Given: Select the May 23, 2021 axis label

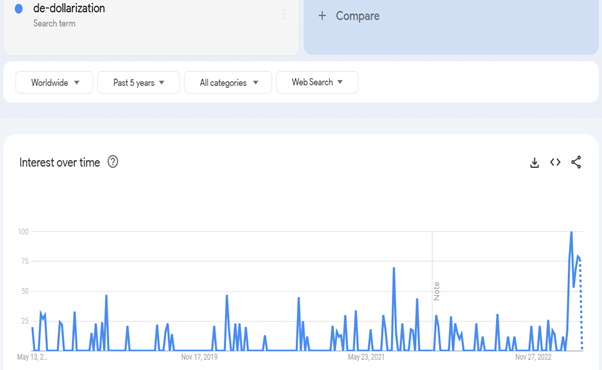Looking at the screenshot, I should coord(366,357).
